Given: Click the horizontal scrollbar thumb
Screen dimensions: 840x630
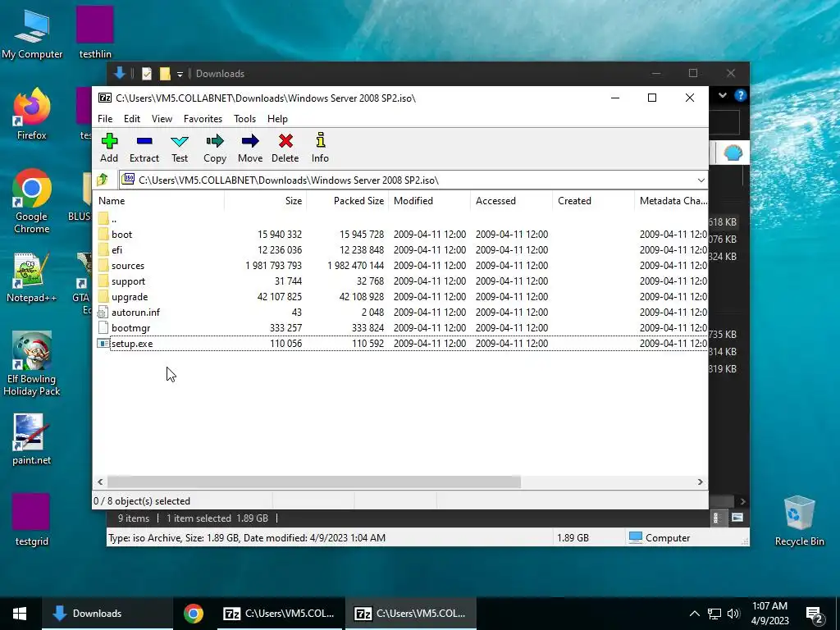Looking at the screenshot, I should pyautogui.click(x=314, y=482).
